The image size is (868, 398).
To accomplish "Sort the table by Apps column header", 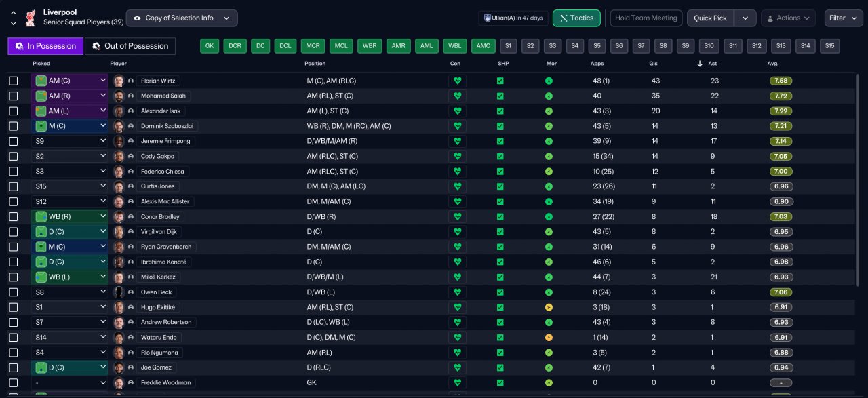I will point(598,64).
